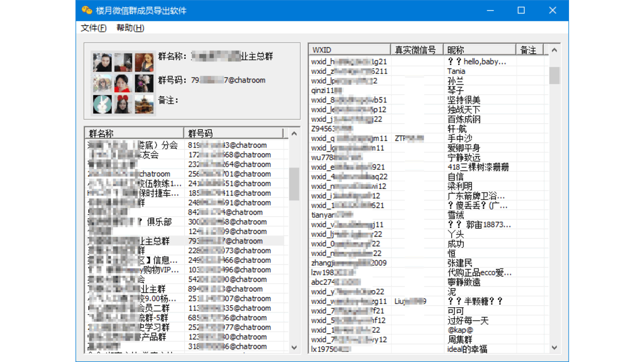
Task: Click the top-right avatar thumbnail
Action: (144, 61)
